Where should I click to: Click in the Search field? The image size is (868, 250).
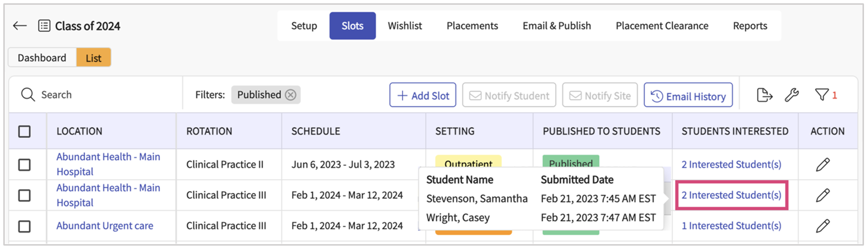click(96, 95)
